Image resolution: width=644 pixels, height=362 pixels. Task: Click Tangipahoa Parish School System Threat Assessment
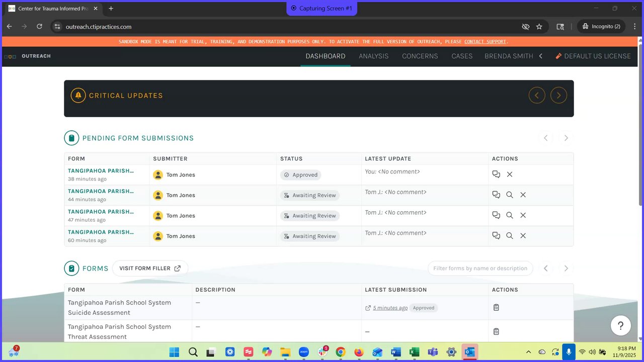[x=119, y=332]
